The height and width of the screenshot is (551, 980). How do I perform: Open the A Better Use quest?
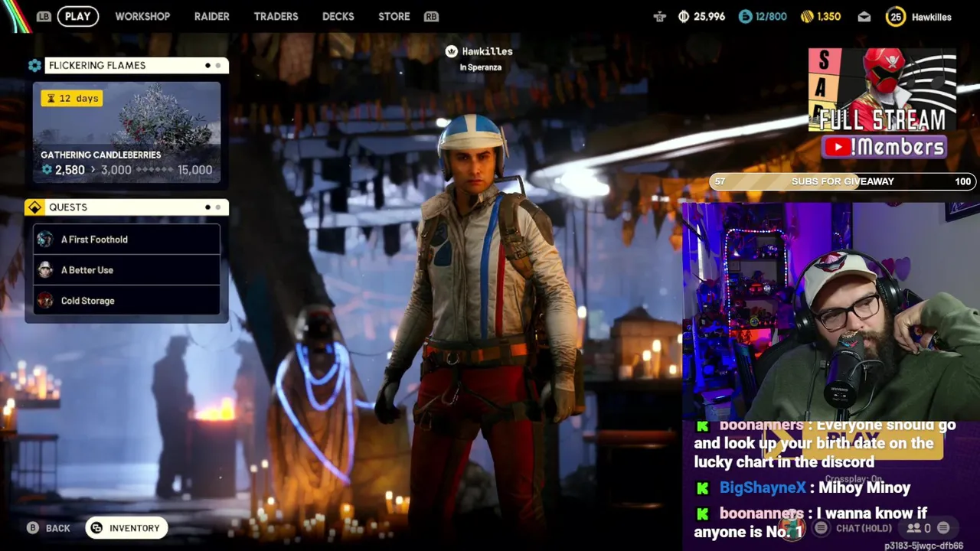click(x=126, y=270)
